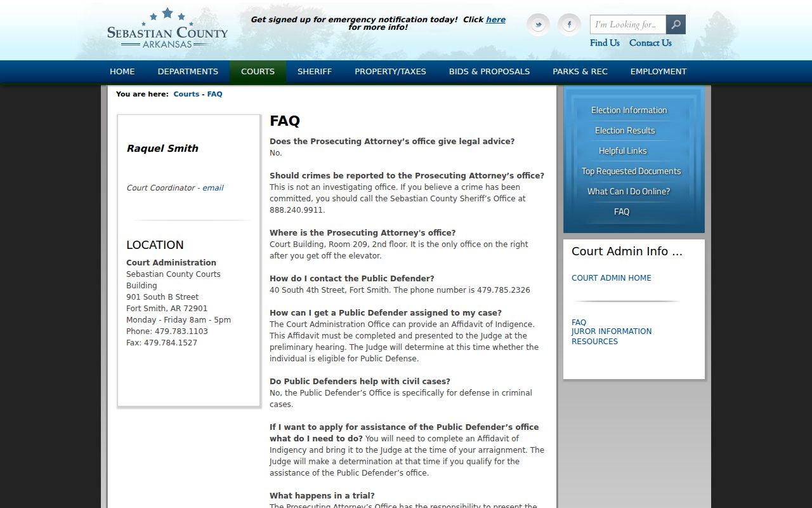Open the Facebook icon in header
This screenshot has width=812, height=508.
pyautogui.click(x=569, y=25)
